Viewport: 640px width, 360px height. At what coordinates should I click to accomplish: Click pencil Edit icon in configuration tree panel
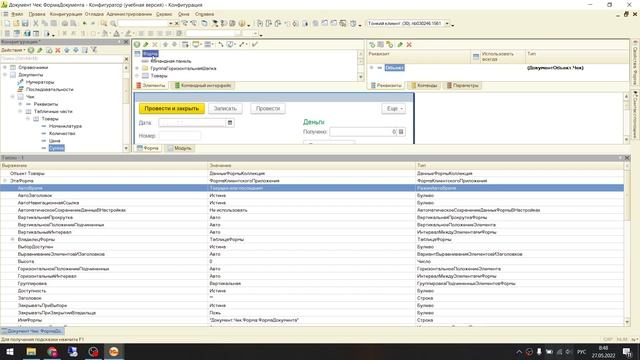[x=40, y=50]
